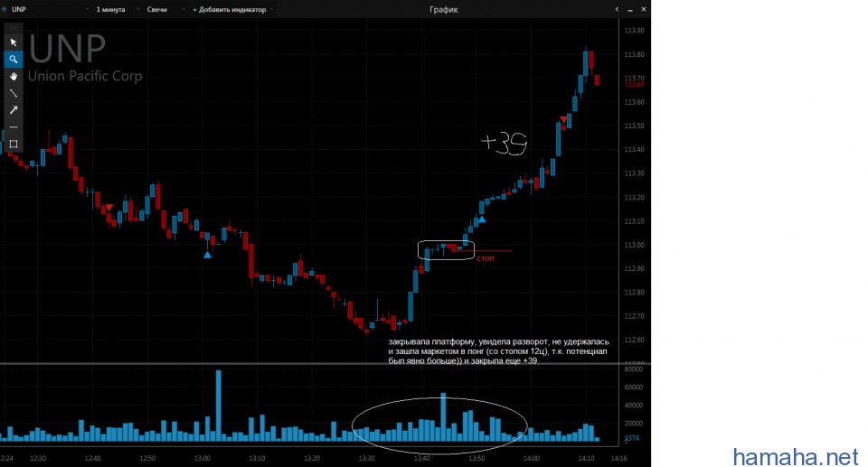Click the 14:16 time axis label
The height and width of the screenshot is (467, 868).
pyautogui.click(x=618, y=459)
